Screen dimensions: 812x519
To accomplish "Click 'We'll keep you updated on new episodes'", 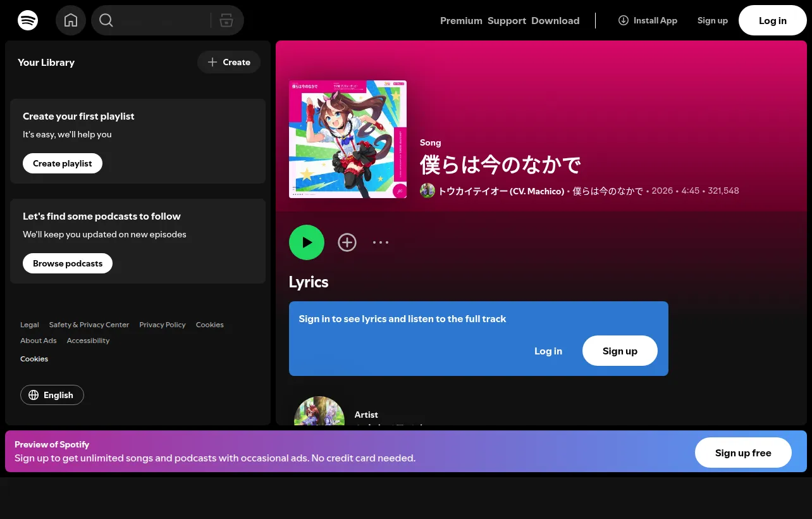I will 105,234.
